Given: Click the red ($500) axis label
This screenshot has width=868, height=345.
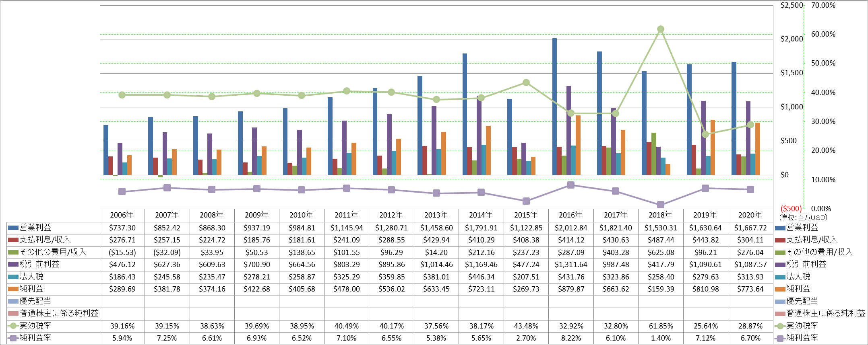Looking at the screenshot, I should pyautogui.click(x=791, y=209).
